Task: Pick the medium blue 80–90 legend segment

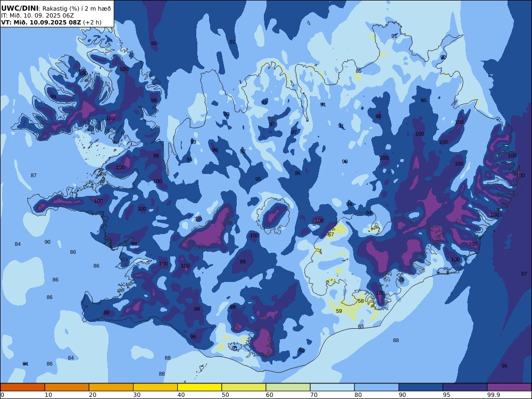Action: tap(377, 387)
